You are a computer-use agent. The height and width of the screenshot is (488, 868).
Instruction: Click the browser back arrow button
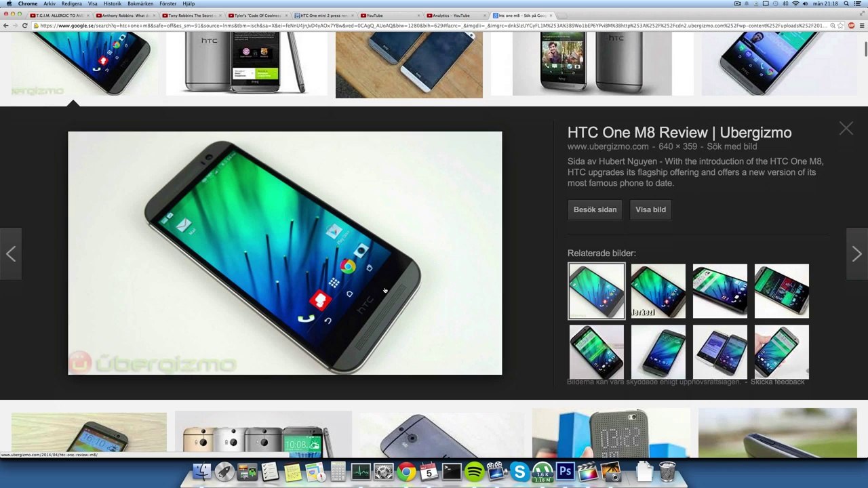click(6, 26)
